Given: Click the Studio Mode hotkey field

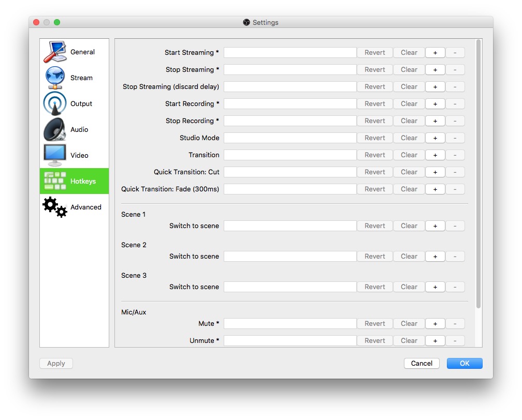Looking at the screenshot, I should click(x=290, y=138).
